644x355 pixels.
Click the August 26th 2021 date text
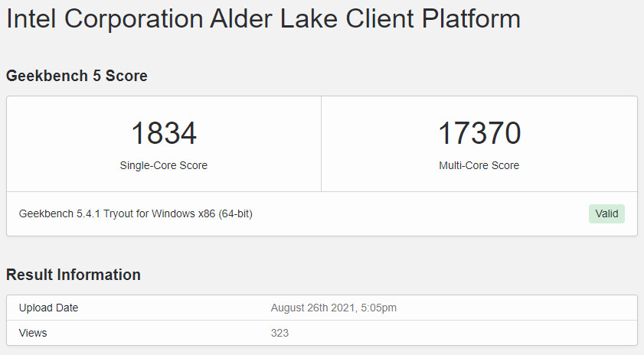pyautogui.click(x=314, y=308)
